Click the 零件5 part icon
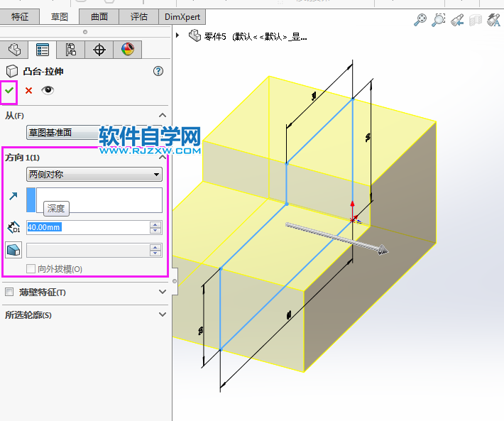Viewport: 504px width, 421px height. click(195, 35)
